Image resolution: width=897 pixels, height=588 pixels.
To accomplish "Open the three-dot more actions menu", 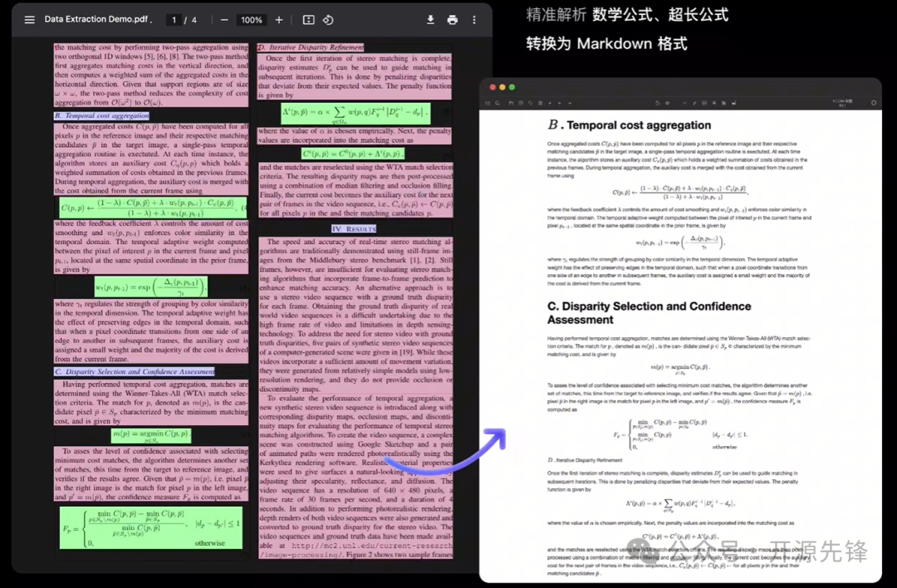I will pos(474,20).
